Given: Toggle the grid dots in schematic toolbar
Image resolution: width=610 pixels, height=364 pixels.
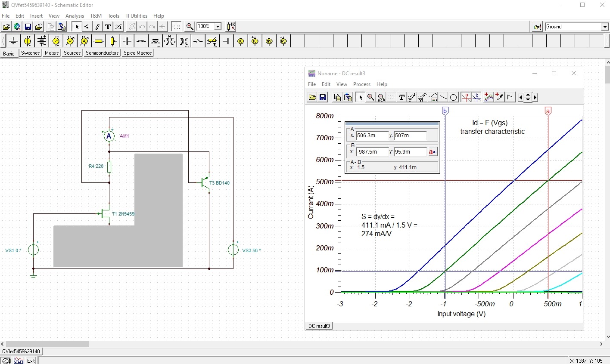Looking at the screenshot, I should click(177, 27).
